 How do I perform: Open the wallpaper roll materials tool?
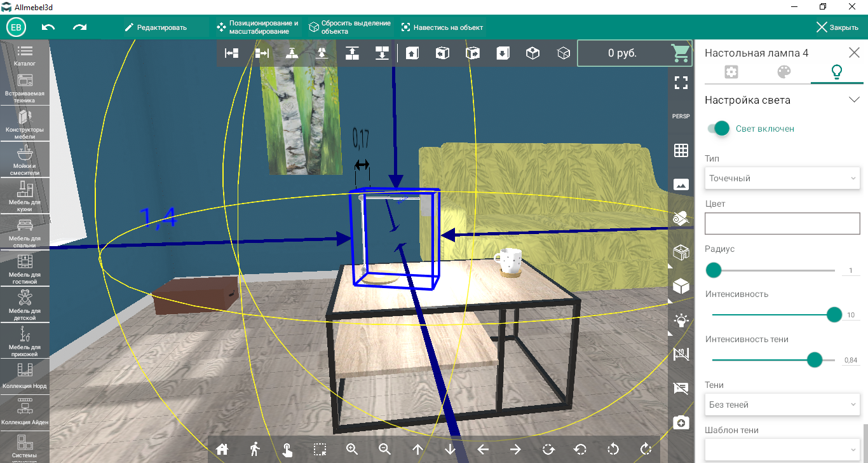681,218
